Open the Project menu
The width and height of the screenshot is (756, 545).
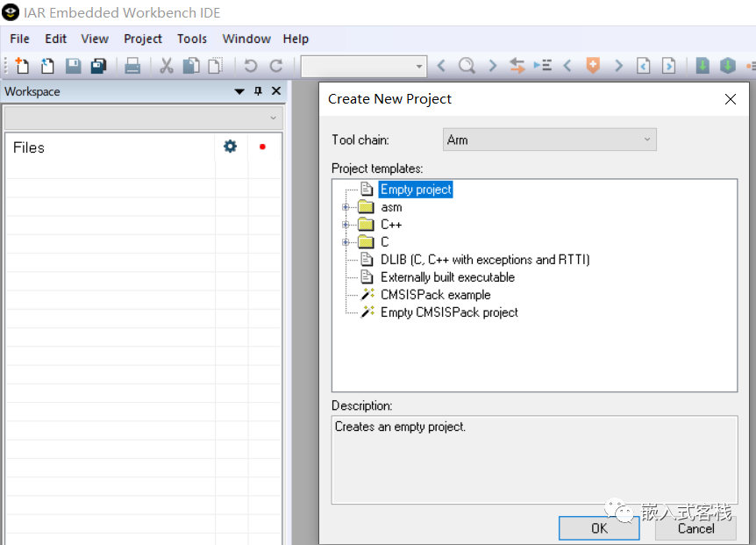(x=143, y=39)
